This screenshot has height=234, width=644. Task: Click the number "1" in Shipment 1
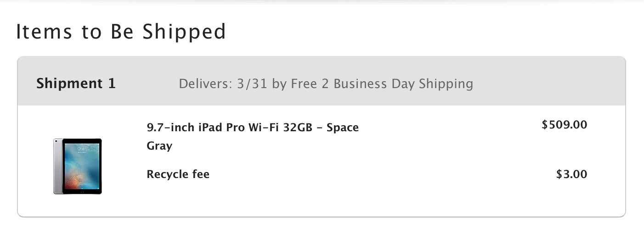coord(112,84)
